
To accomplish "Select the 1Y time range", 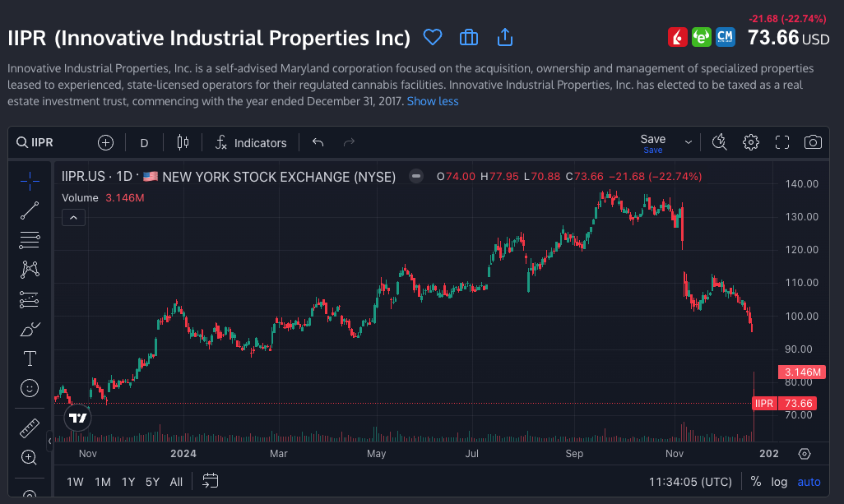I will pyautogui.click(x=128, y=482).
